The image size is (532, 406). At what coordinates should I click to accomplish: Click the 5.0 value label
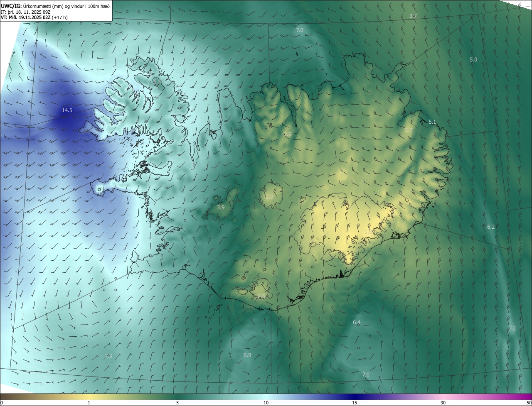pyautogui.click(x=473, y=59)
